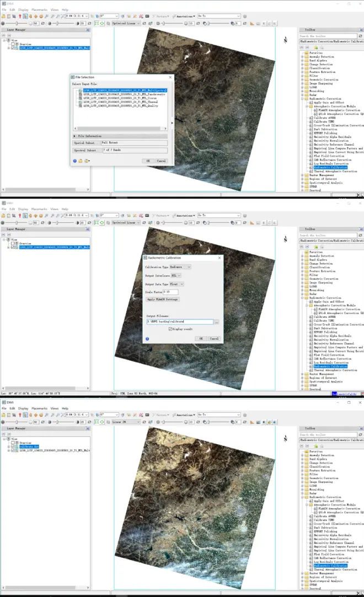Click the MultiSpectral file icon in File Selection
This screenshot has width=364, height=597.
coord(81,90)
